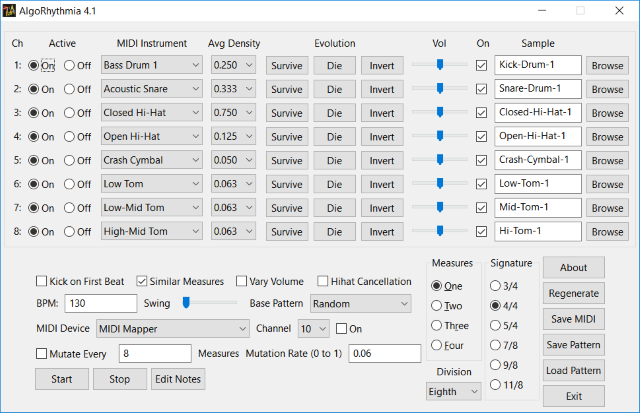Screen dimensions: 640x413
Task: Click Die for the Crash Cymbal channel
Action: 334,160
